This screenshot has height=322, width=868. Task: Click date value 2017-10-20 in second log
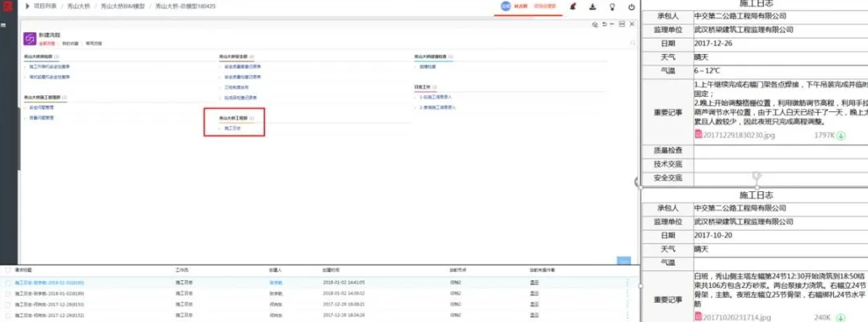coord(714,236)
